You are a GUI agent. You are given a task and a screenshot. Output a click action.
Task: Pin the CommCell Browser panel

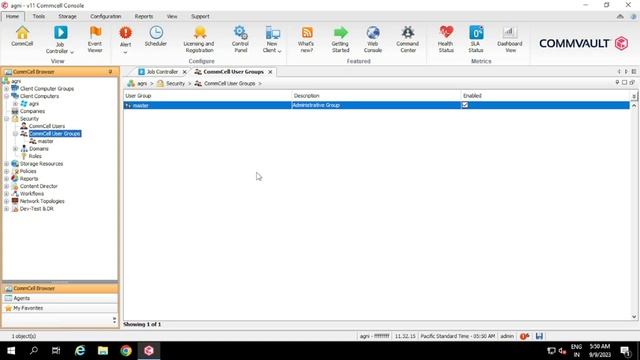110,72
